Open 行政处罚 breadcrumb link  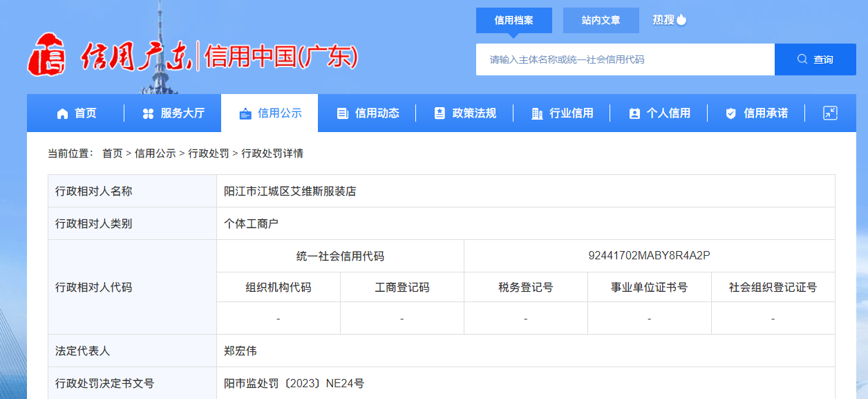click(x=209, y=154)
